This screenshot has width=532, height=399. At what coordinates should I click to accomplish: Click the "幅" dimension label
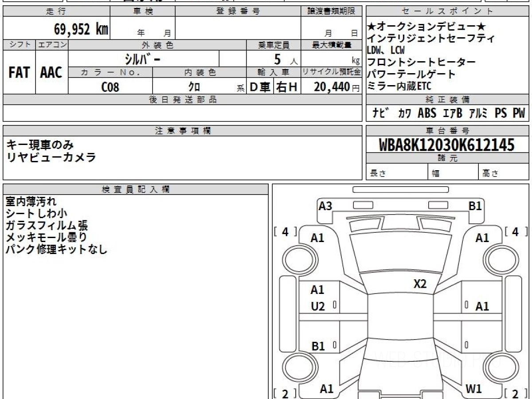pyautogui.click(x=435, y=174)
